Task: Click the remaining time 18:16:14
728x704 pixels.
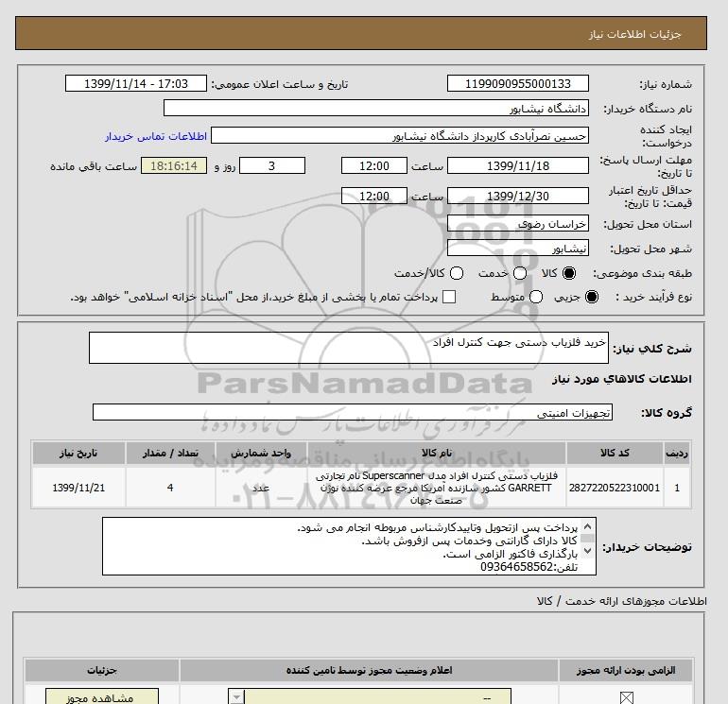Action: (x=174, y=165)
